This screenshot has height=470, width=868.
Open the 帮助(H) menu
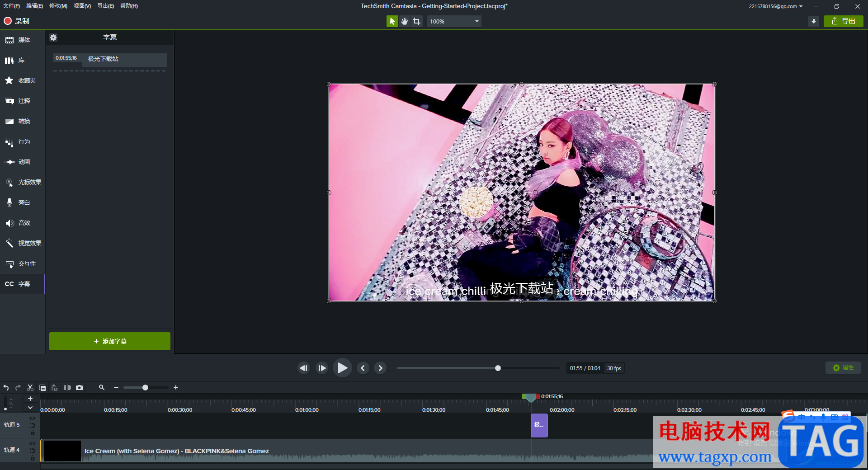point(129,6)
